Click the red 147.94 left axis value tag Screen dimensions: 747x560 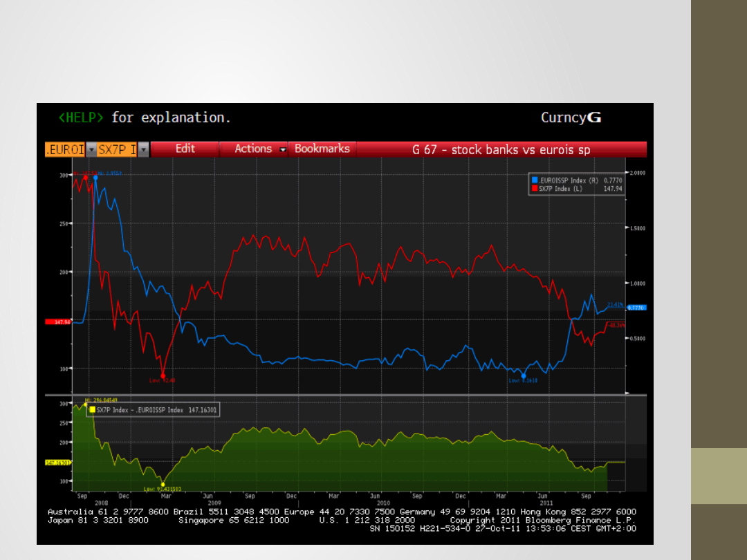click(57, 321)
